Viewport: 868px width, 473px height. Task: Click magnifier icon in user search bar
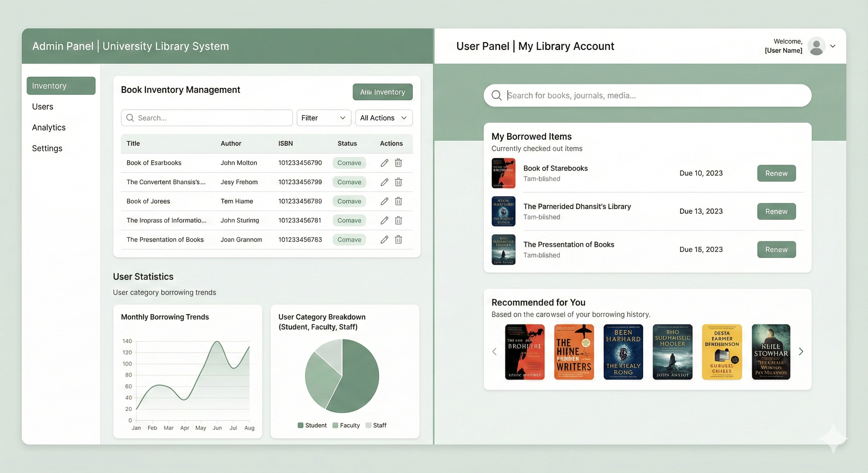[496, 95]
